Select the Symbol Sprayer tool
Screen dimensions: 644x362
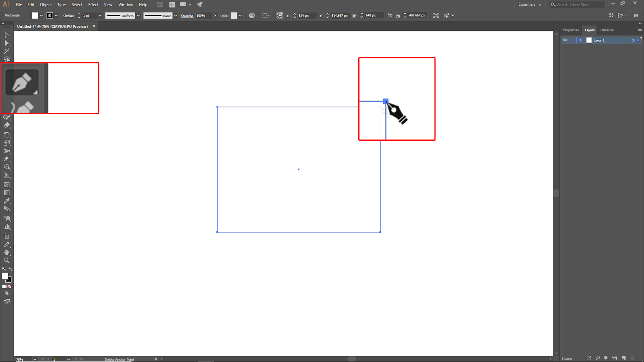click(6, 218)
